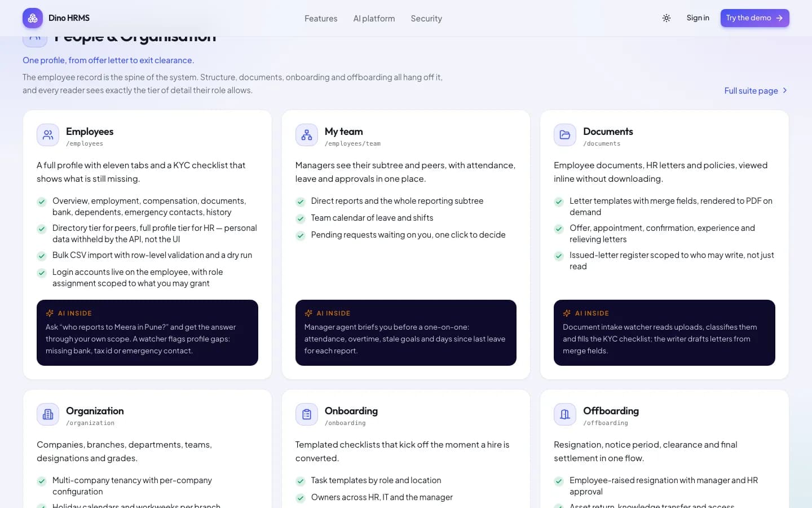Click check icon beside Task templates by role
The height and width of the screenshot is (508, 812).
coord(301,481)
